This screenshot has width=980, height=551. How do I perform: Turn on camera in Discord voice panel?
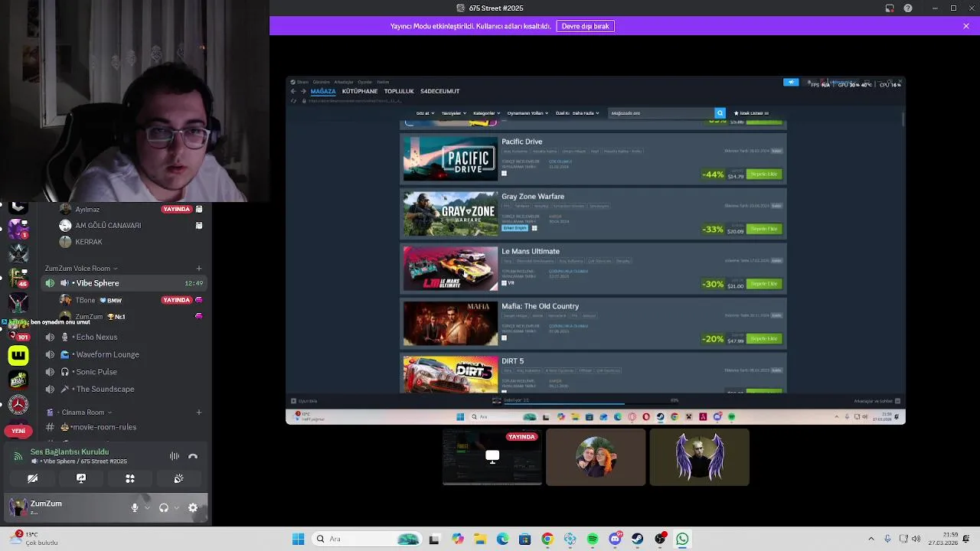tap(32, 478)
